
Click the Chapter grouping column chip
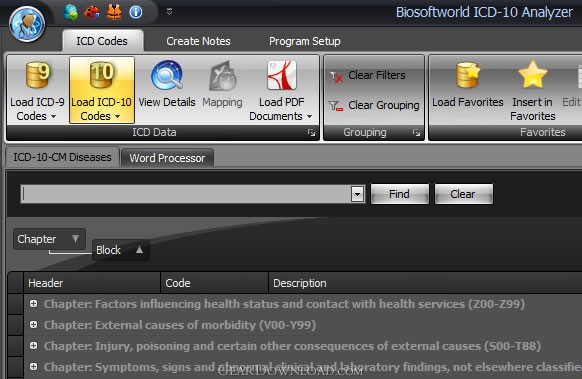click(49, 239)
